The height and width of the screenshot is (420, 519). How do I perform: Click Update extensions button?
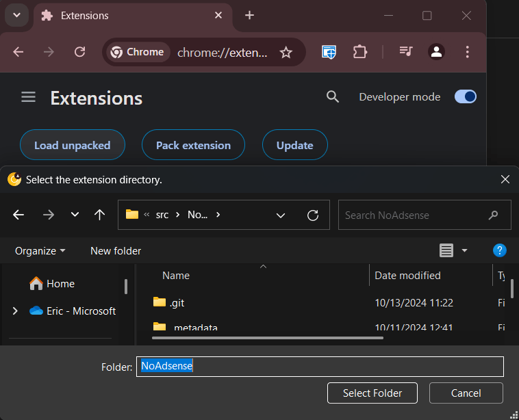coord(294,145)
